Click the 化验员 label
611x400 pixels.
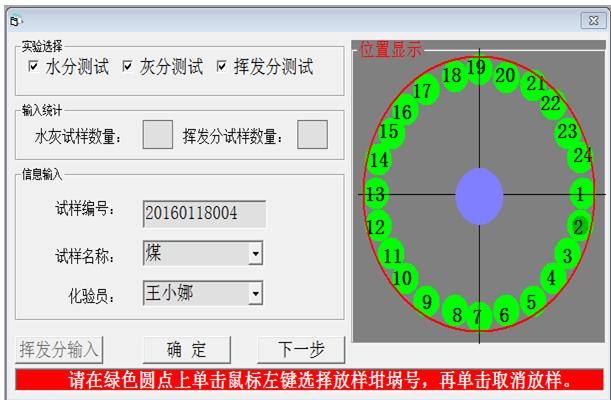point(92,296)
